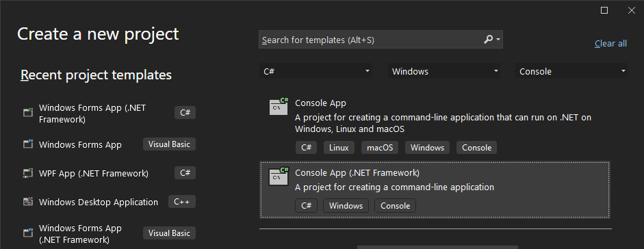Expand the search options arrow
The height and width of the screenshot is (249, 644).
coord(498,40)
